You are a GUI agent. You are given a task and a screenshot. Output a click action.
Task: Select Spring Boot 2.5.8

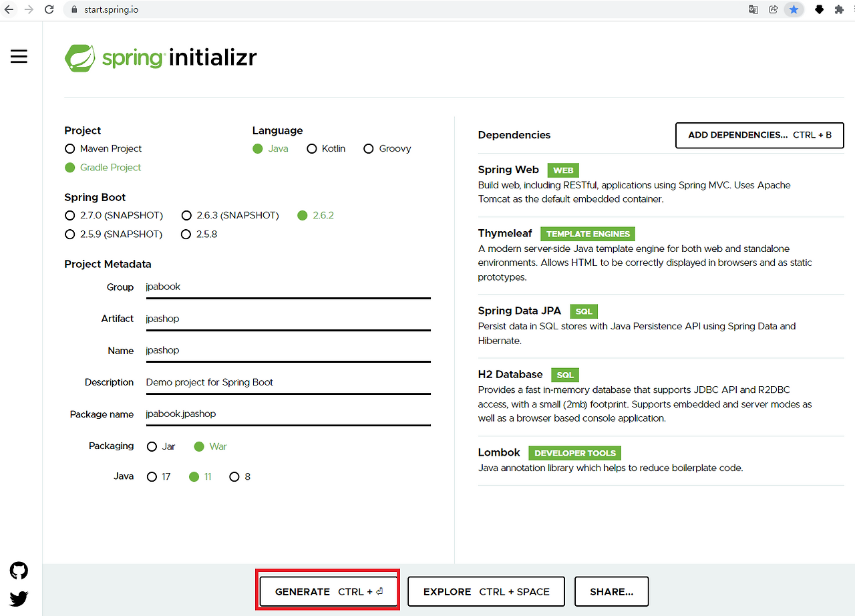point(186,234)
